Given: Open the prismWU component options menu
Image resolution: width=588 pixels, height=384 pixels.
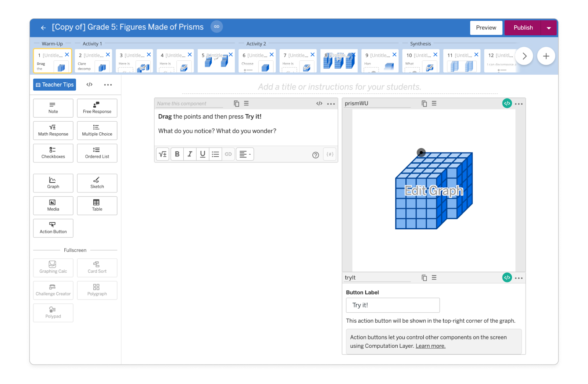Looking at the screenshot, I should click(x=519, y=104).
